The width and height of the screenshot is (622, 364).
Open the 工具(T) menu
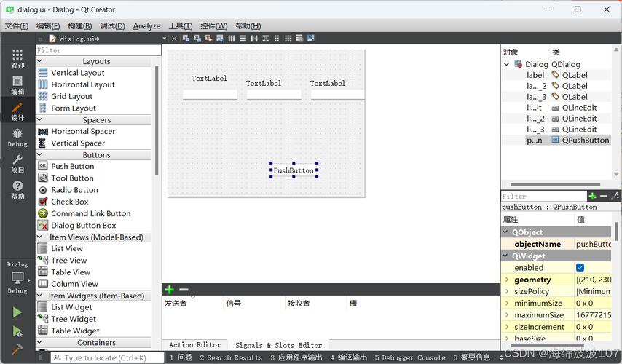point(181,25)
